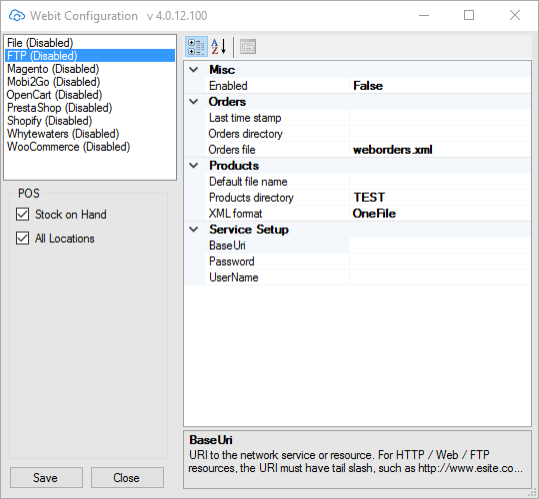539x499 pixels.
Task: Click the BaseUri value field
Action: (440, 245)
